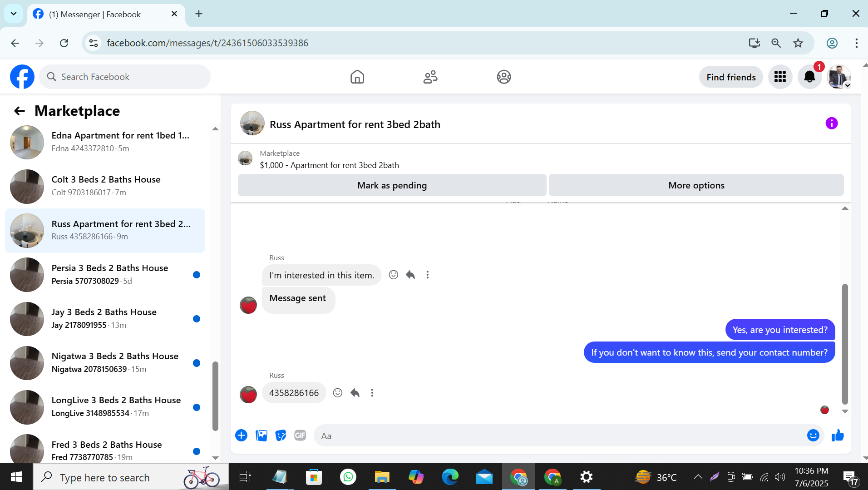This screenshot has height=490, width=868.
Task: Click the conversation messages scrollbar
Action: [x=845, y=344]
